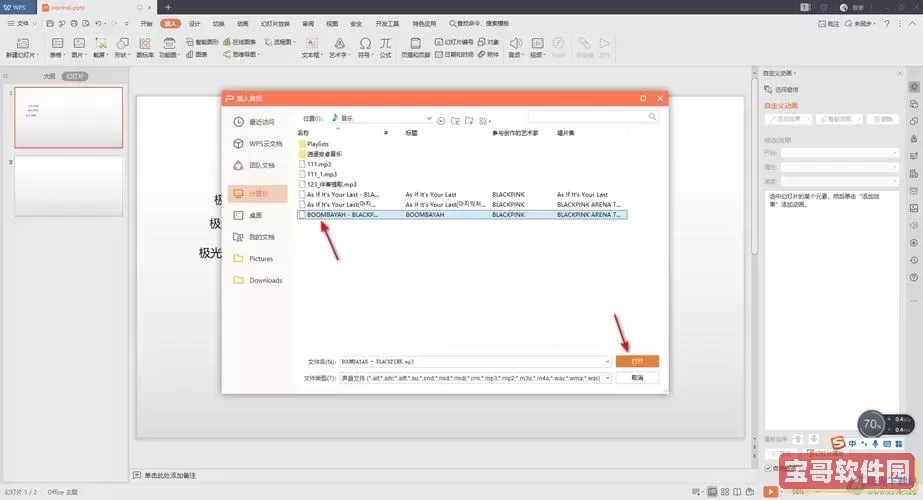Click the 附件 attachment button
Viewport: 923px width, 500px height.
488,54
